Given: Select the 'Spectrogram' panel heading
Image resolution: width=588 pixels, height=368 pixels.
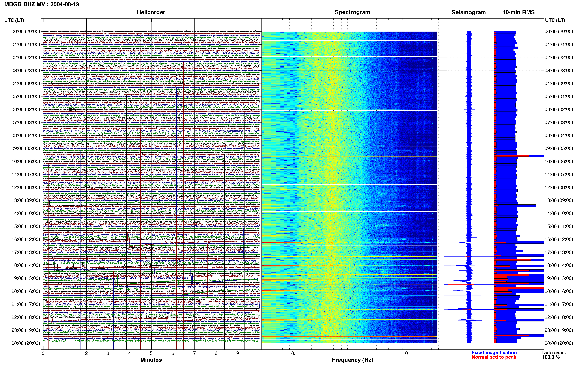Looking at the screenshot, I should coord(352,12).
